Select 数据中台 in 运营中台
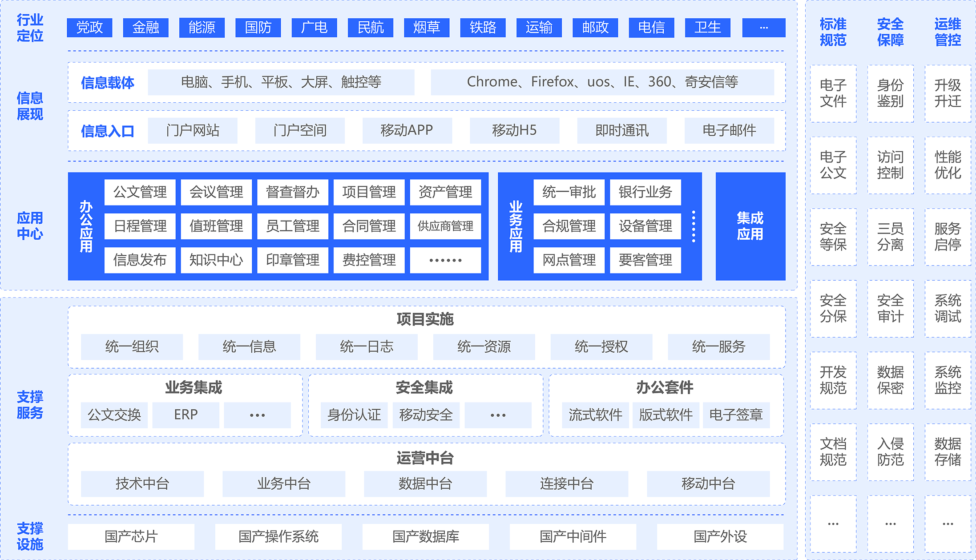This screenshot has height=560, width=976. (x=425, y=483)
